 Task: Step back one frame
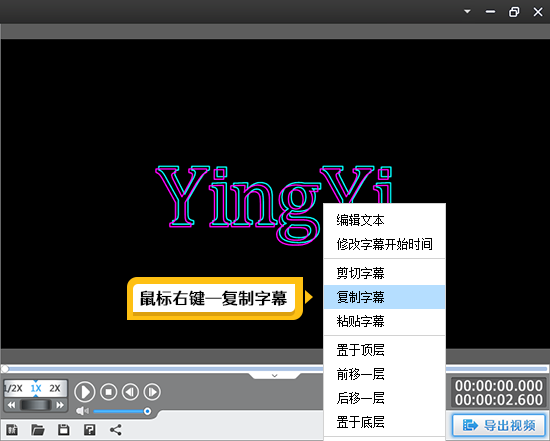point(130,392)
